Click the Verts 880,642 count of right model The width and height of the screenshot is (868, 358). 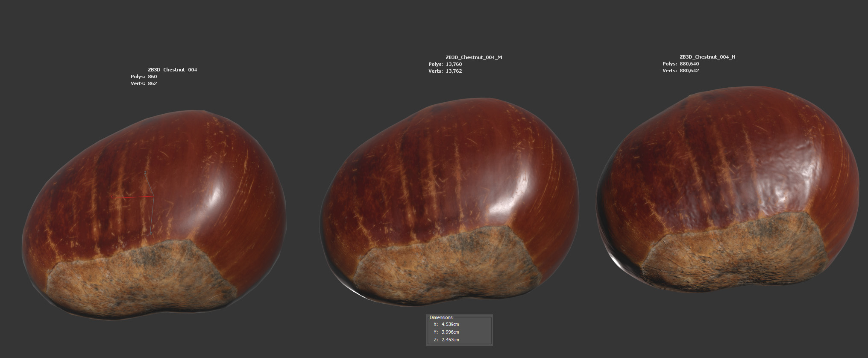689,71
